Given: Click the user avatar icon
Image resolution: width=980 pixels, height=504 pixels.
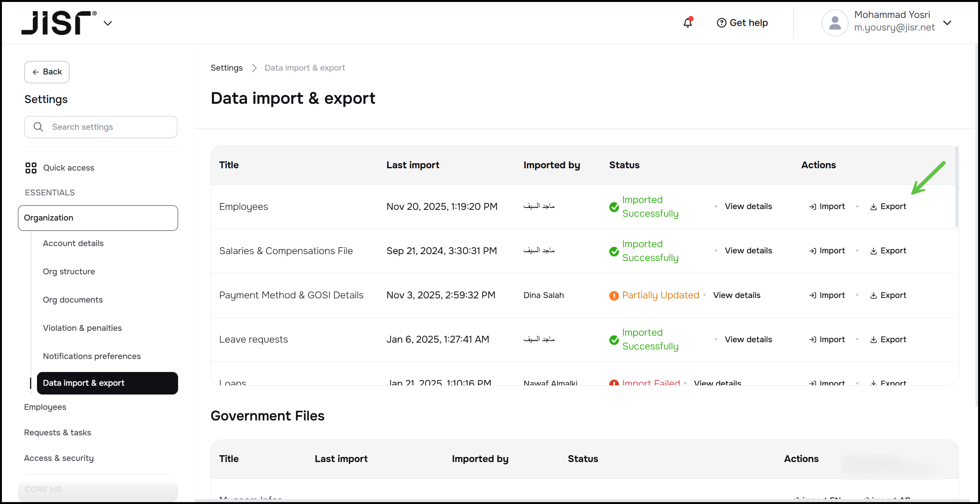Looking at the screenshot, I should [x=834, y=23].
